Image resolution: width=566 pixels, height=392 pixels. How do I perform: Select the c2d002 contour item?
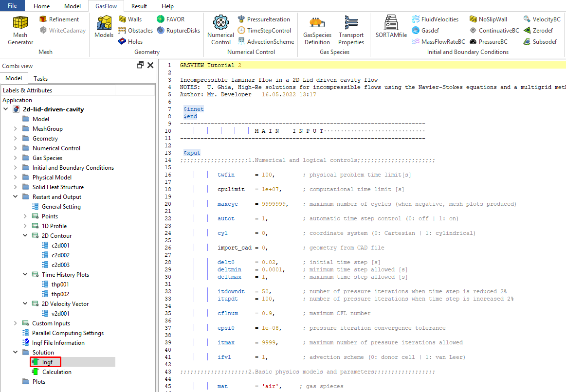coord(60,255)
